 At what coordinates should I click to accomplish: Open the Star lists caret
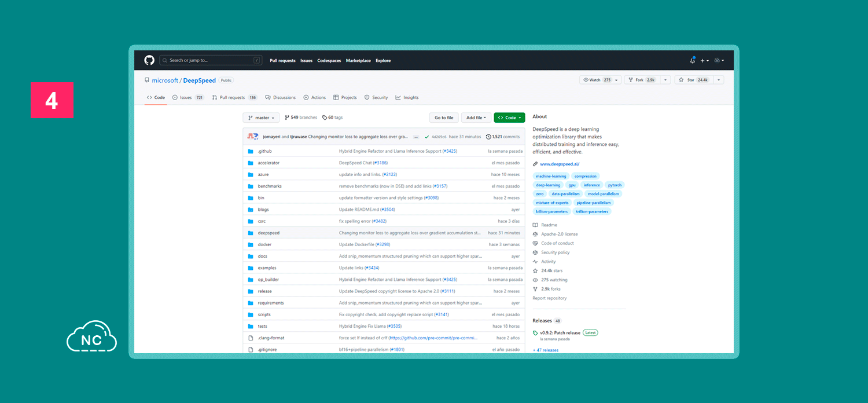point(719,80)
